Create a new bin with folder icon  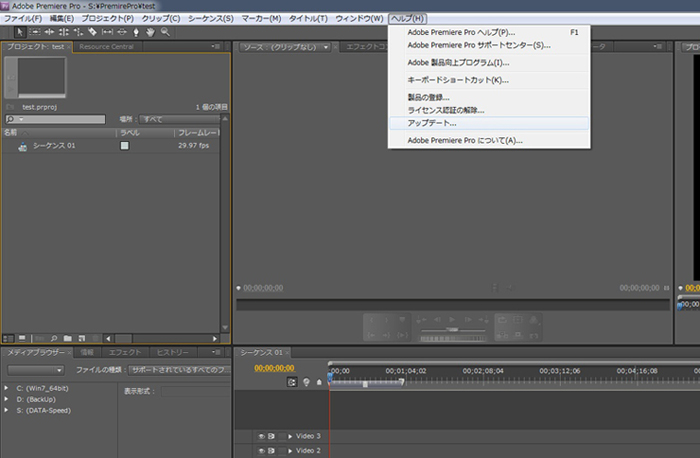pos(67,338)
